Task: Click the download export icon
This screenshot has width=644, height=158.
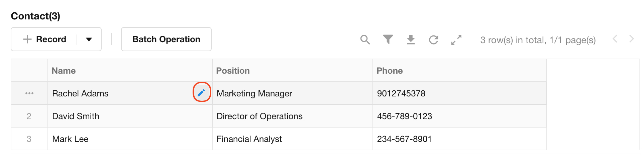Action: (x=411, y=40)
